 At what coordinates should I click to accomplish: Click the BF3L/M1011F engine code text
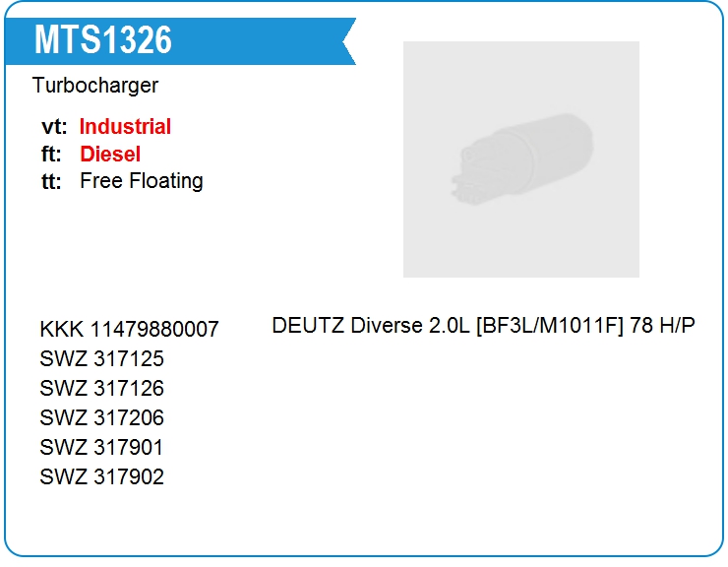point(550,325)
